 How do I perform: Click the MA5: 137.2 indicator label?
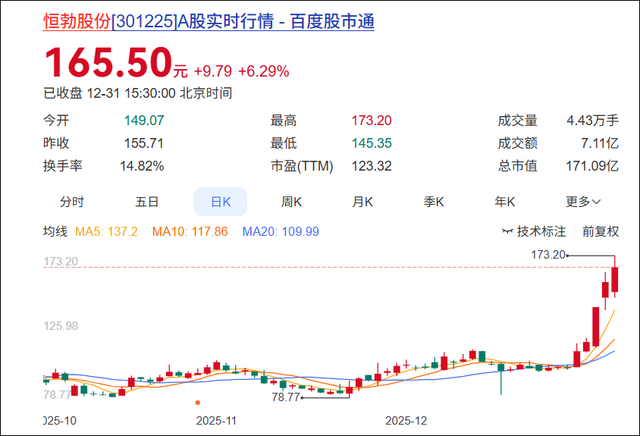tap(106, 231)
